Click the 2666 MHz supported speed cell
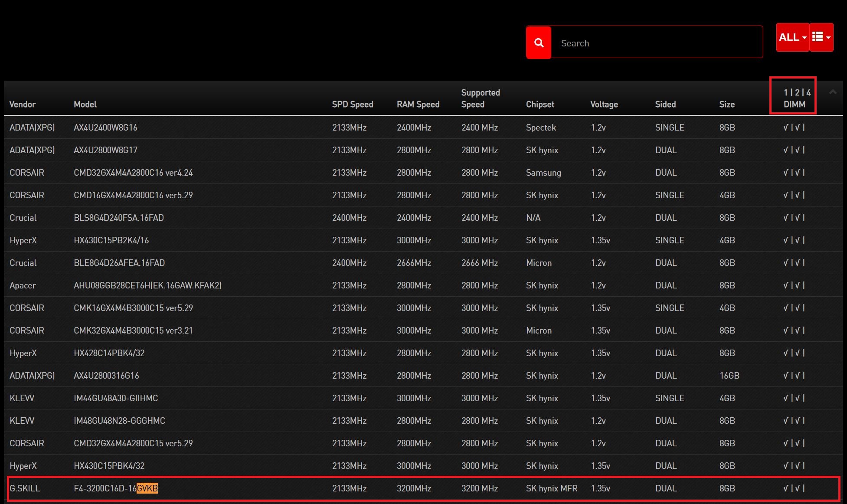 point(480,263)
